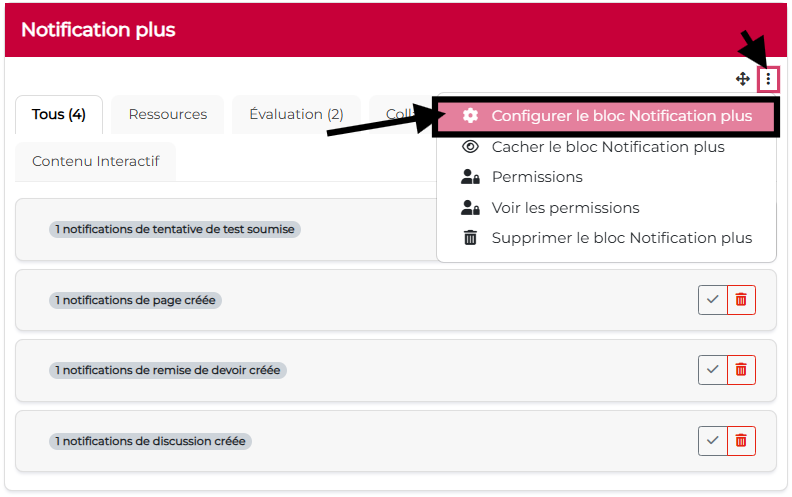Switch to the Contenu Interactif tab

tap(96, 161)
